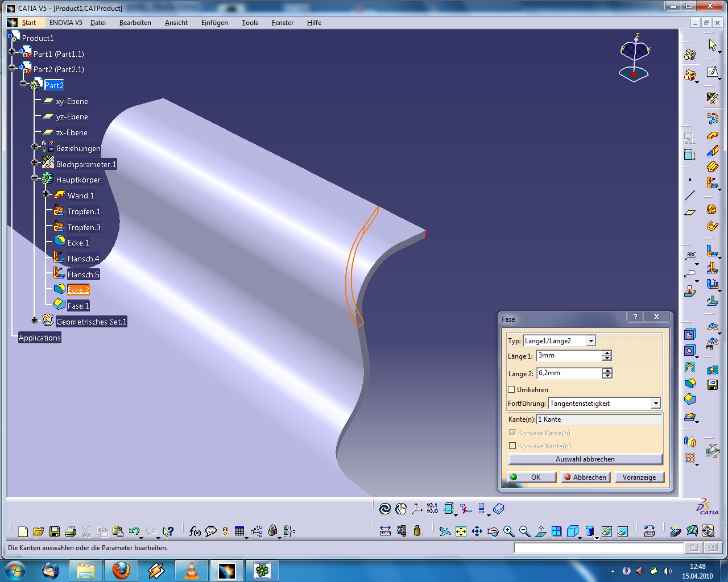Expand the Beziehungen tree node
Viewport: 728px width, 582px height.
pyautogui.click(x=35, y=147)
